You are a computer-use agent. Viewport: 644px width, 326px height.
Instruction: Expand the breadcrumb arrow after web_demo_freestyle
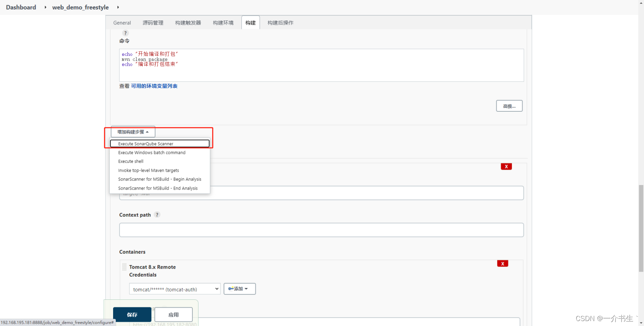tap(118, 7)
